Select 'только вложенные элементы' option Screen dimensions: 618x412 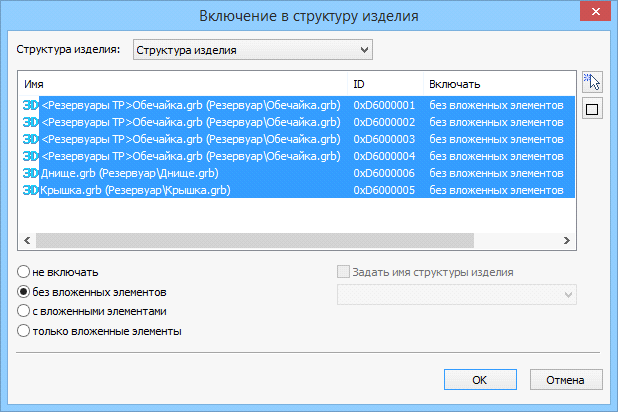click(x=25, y=331)
